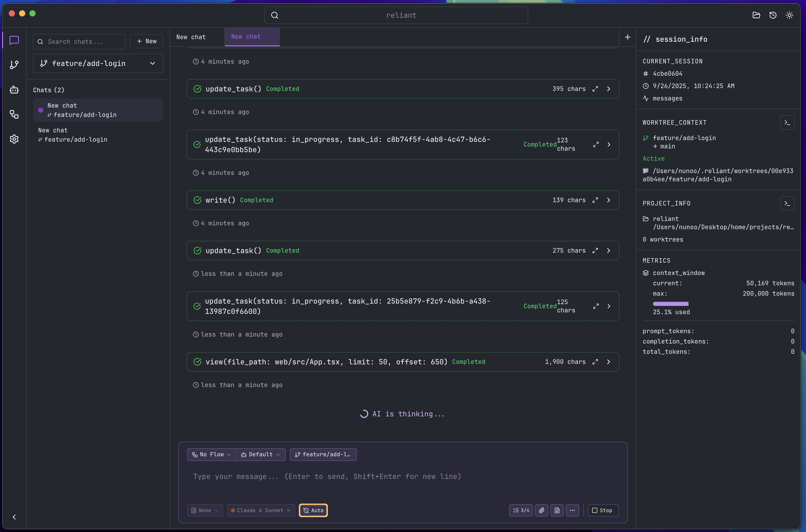The image size is (806, 532).
Task: Switch to the first New chat tab
Action: pyautogui.click(x=191, y=37)
